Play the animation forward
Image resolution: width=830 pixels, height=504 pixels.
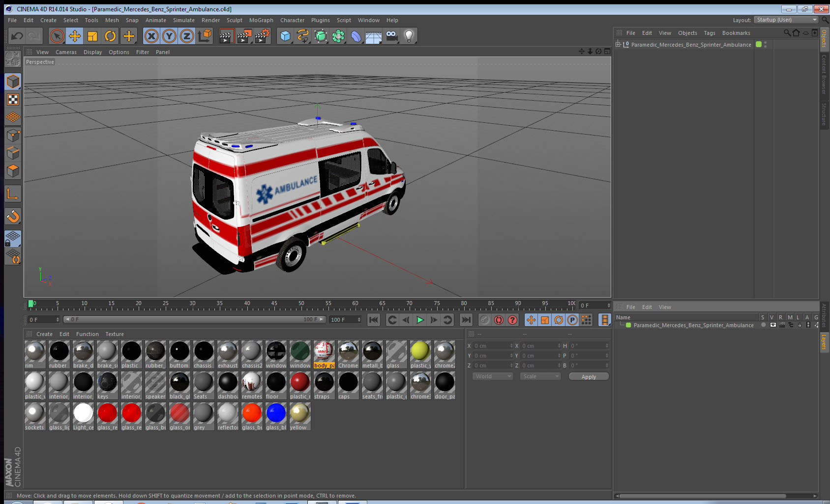click(420, 320)
